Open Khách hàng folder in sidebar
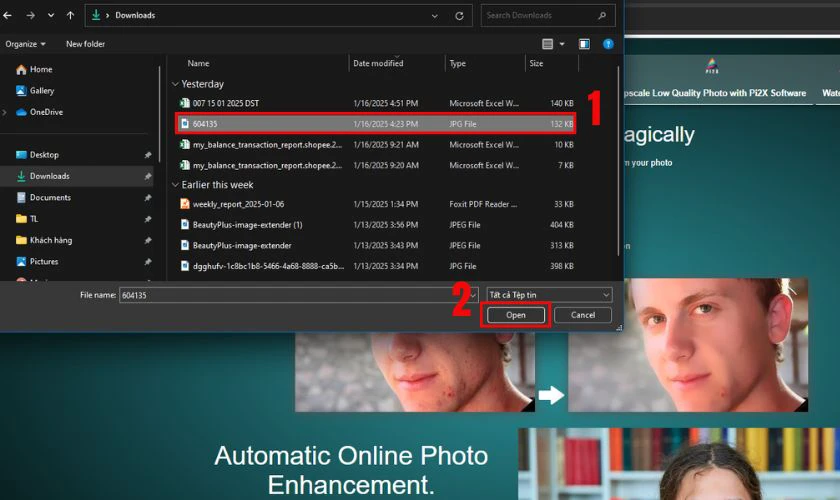 pyautogui.click(x=44, y=240)
